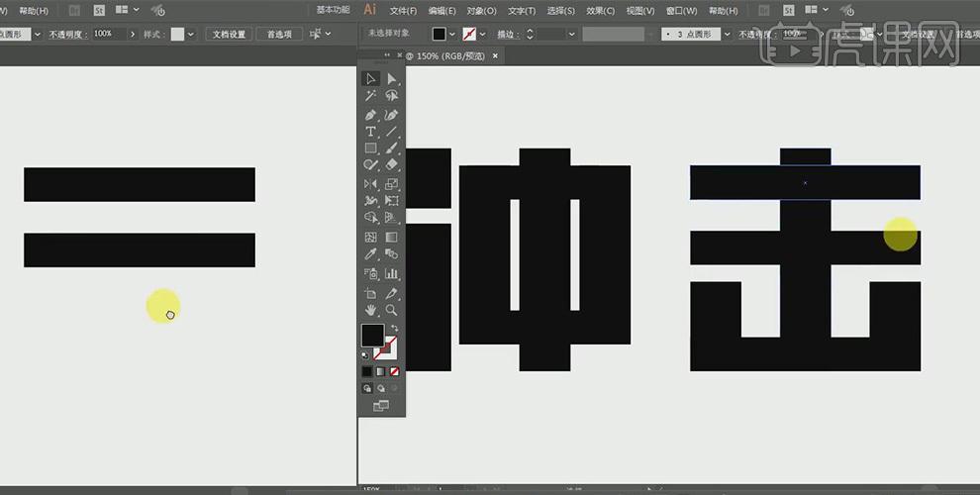Open the 3 点圆形 brush dropdown
Image resolution: width=980 pixels, height=495 pixels.
[728, 34]
